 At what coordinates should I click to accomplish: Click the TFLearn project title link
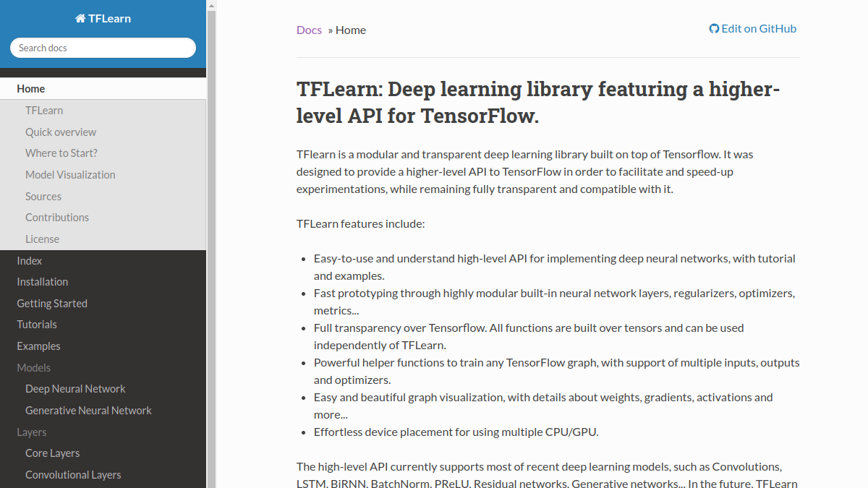(x=103, y=18)
